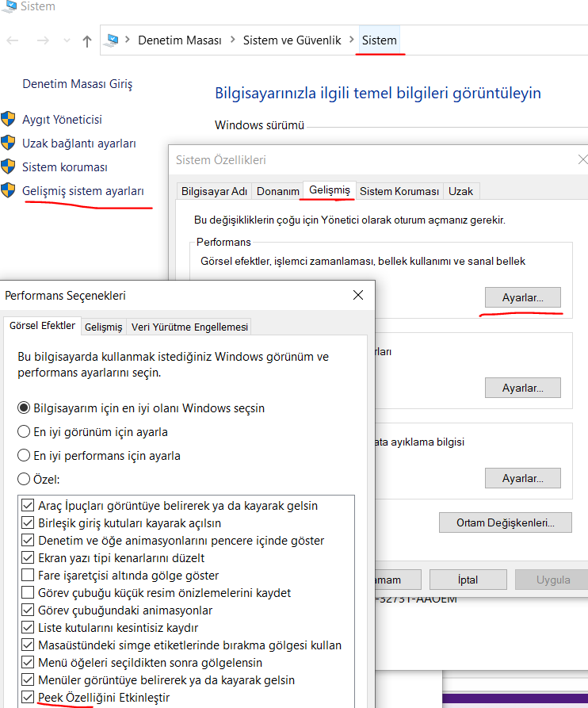Switch to Bilgisayar Adı tab

coord(214,191)
